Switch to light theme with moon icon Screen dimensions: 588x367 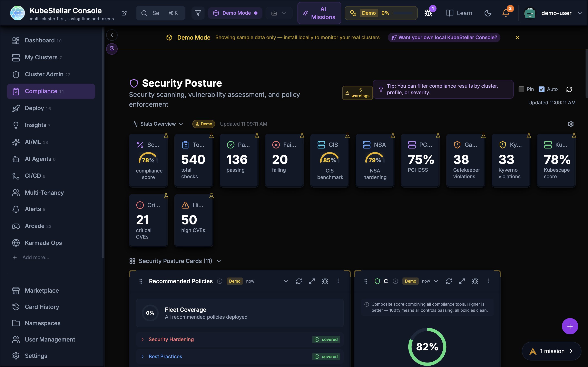point(488,13)
